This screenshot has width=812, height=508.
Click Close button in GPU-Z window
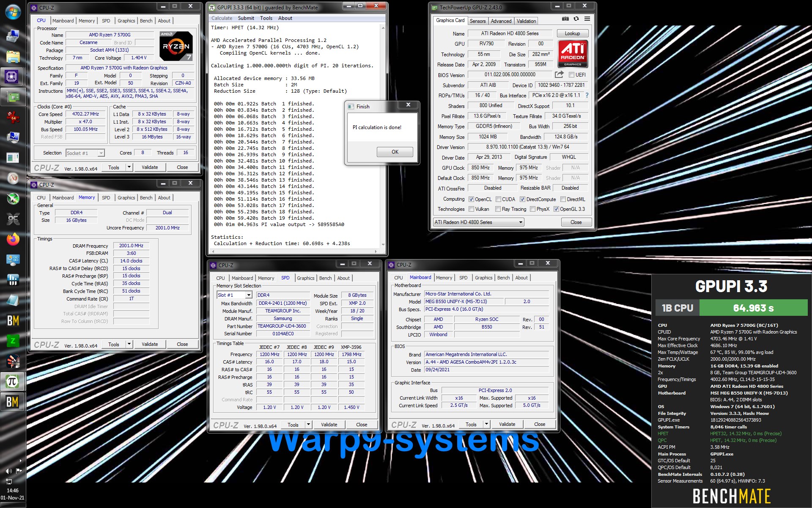[x=576, y=222]
